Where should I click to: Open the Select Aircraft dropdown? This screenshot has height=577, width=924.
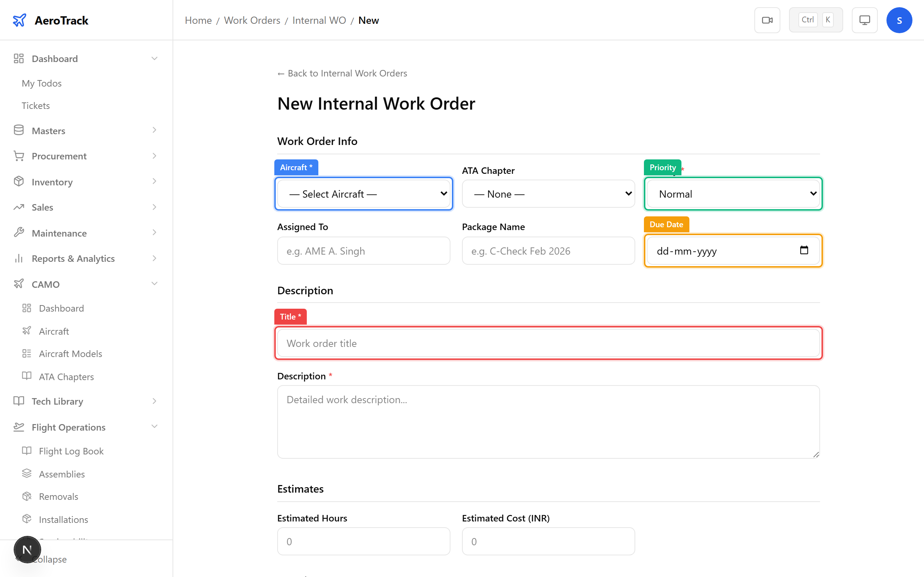[x=363, y=194]
